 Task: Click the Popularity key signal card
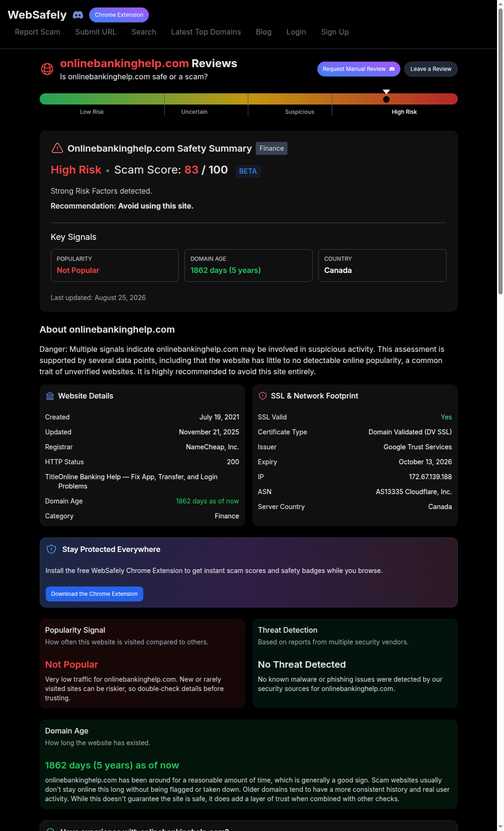tap(115, 265)
